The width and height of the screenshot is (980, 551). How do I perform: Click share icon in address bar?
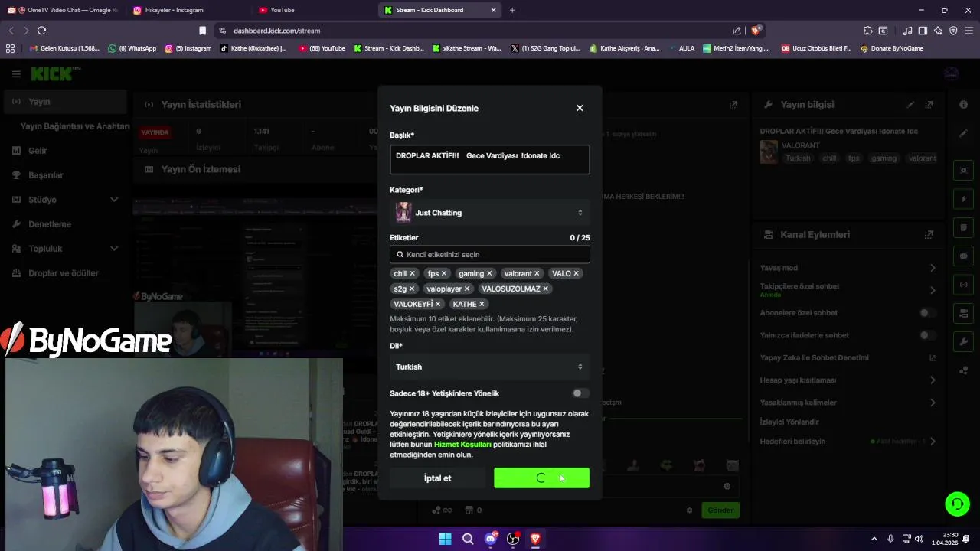click(x=737, y=31)
